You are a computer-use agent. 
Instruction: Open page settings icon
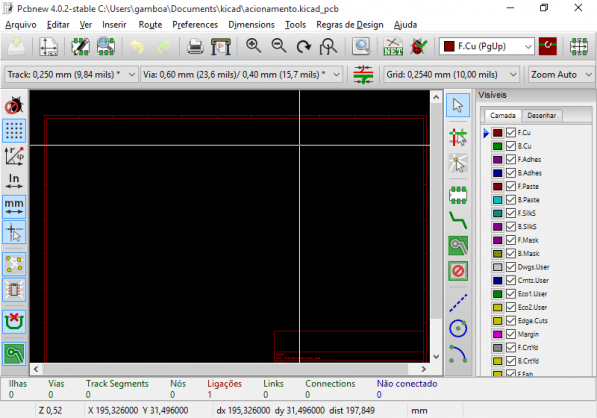coord(49,46)
